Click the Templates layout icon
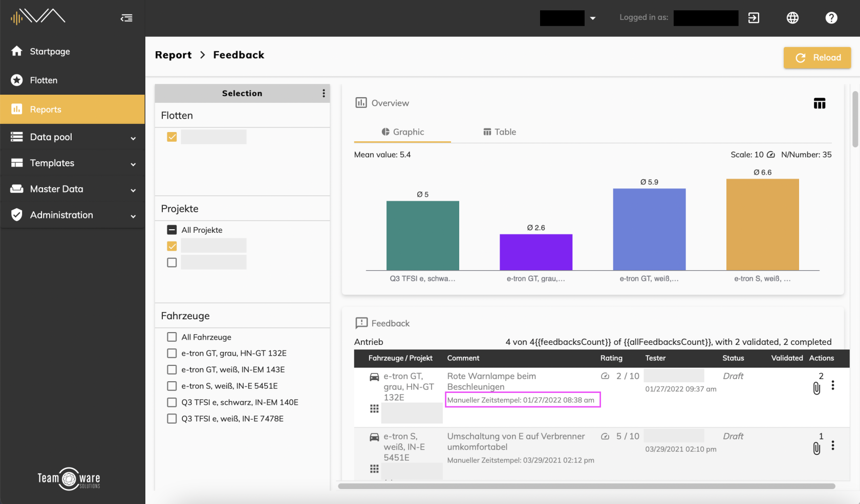 tap(17, 163)
